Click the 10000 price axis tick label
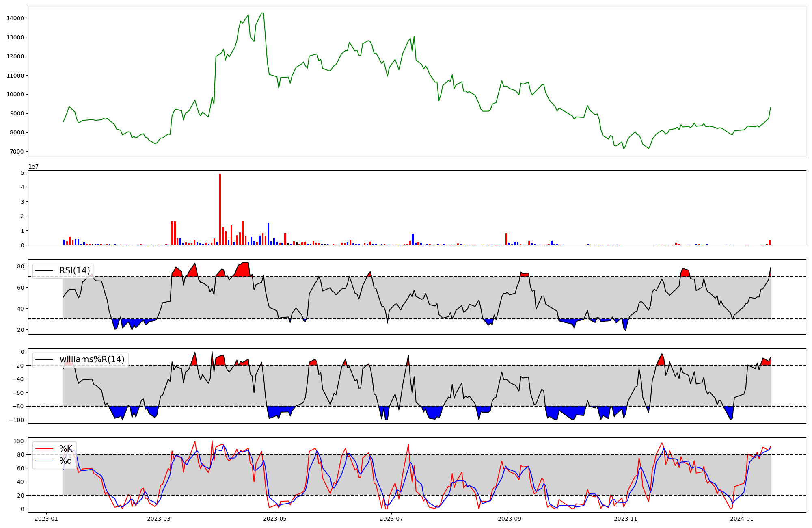Screen dimensions: 812x528 coord(15,95)
